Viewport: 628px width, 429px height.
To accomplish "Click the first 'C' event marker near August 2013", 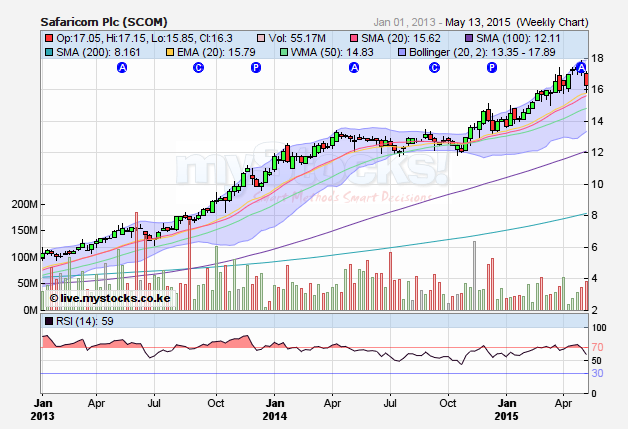I will 198,67.
